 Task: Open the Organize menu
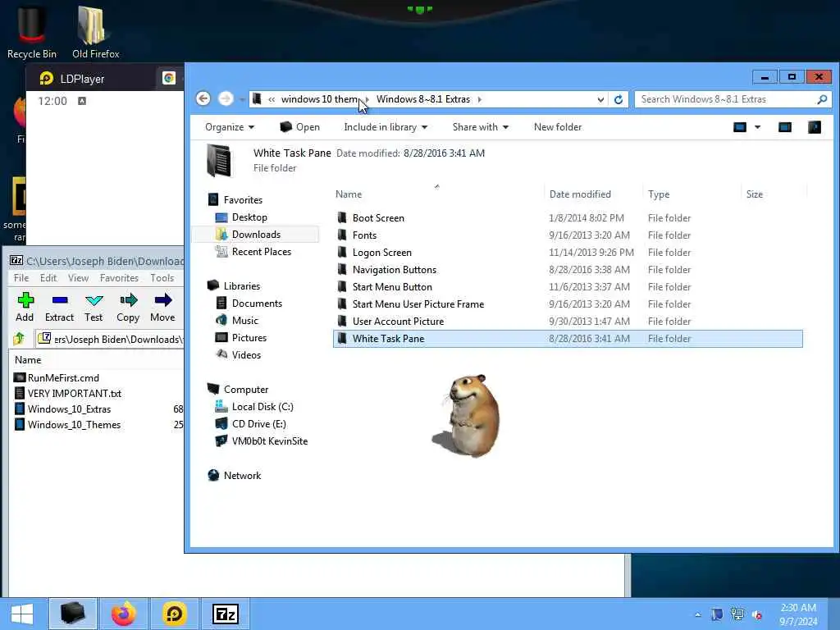point(230,127)
